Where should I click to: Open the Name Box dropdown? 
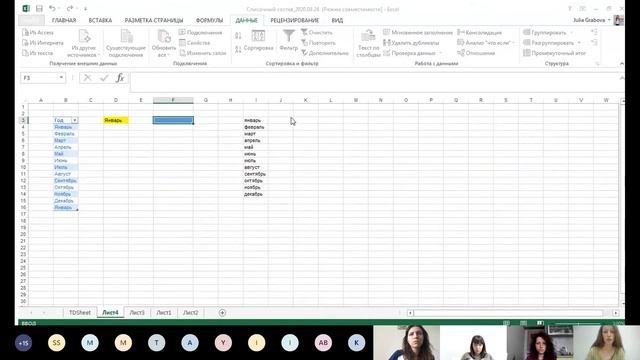(61, 78)
